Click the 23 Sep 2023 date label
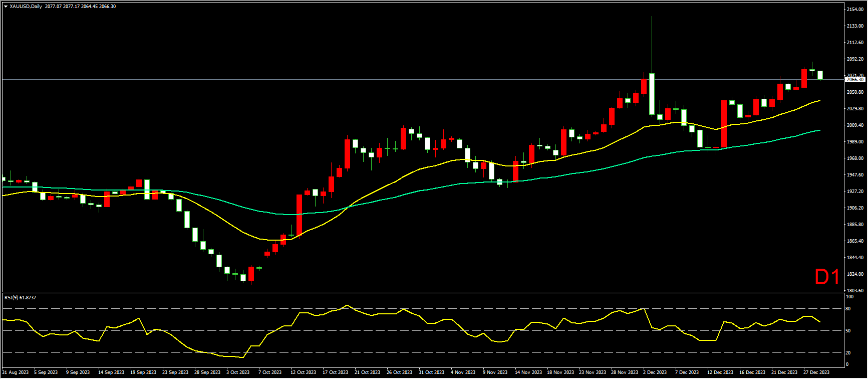The width and height of the screenshot is (868, 379). (175, 372)
